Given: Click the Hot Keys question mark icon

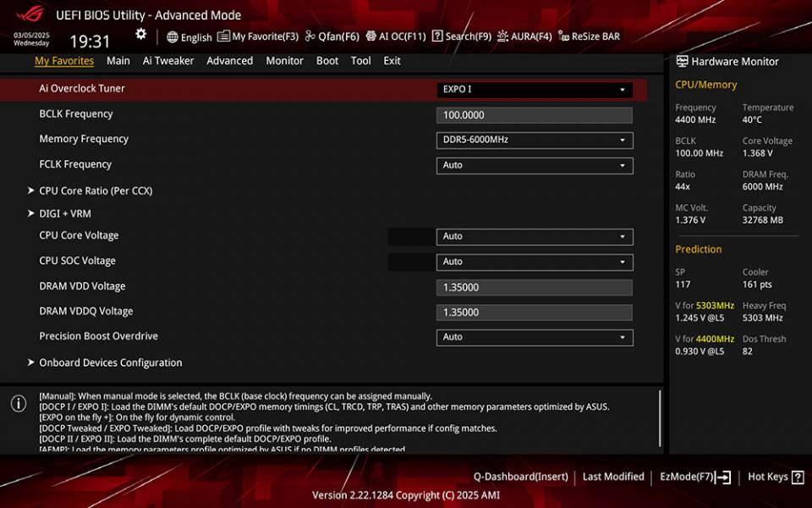Looking at the screenshot, I should click(x=798, y=477).
